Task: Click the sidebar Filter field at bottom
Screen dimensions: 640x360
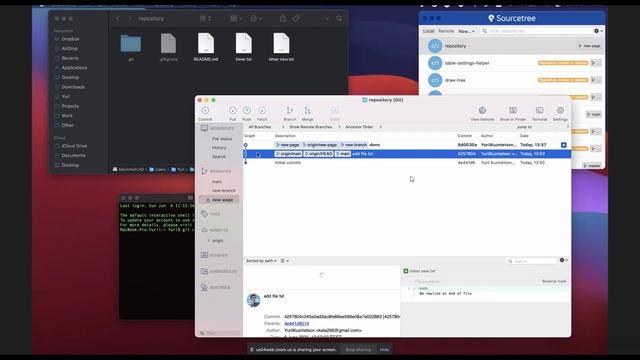Action: coord(220,333)
